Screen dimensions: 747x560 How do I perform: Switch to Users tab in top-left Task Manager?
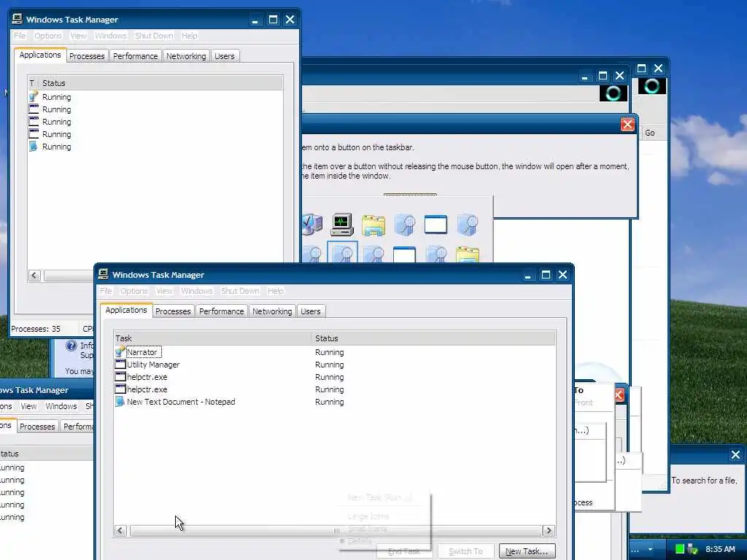pos(225,55)
